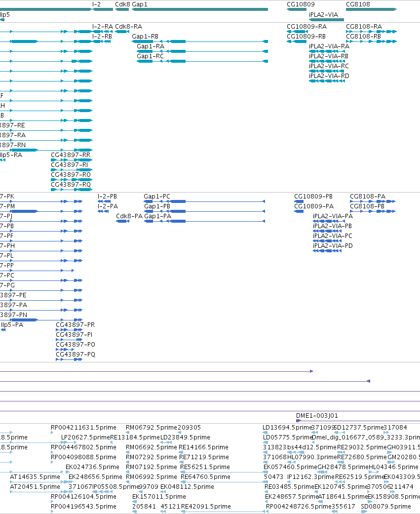Click the Gap1-PA protein label

[157, 216]
